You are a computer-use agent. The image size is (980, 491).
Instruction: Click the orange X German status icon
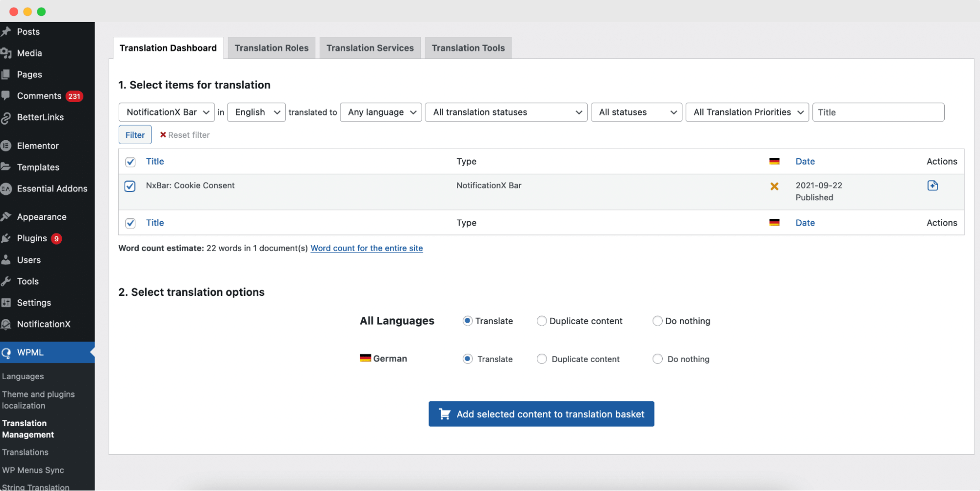tap(775, 186)
